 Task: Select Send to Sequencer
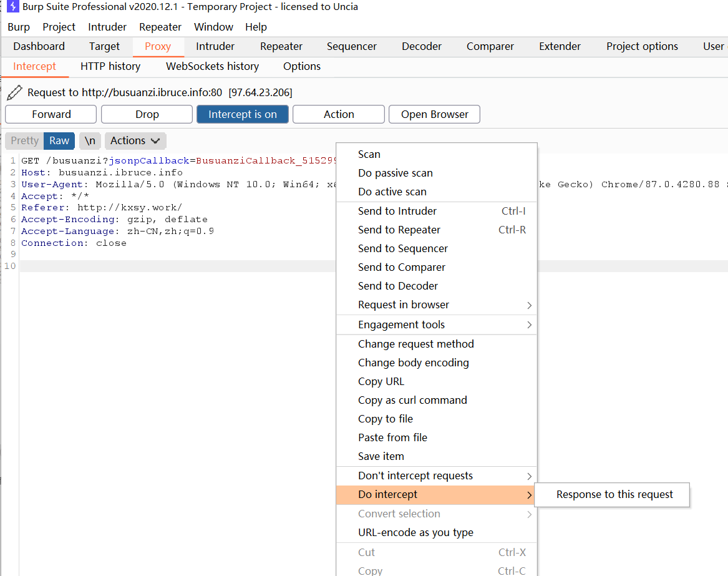[x=437, y=248]
